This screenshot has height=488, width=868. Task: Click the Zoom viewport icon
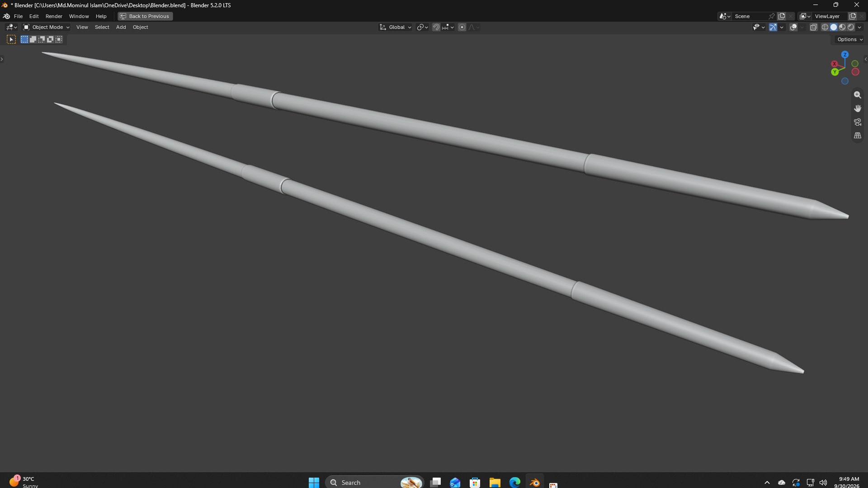pos(857,95)
